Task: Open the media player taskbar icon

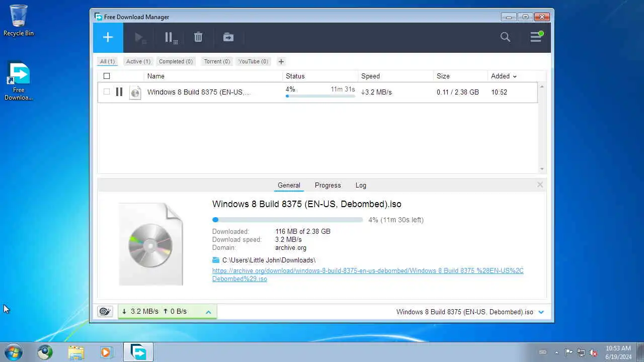Action: click(x=106, y=352)
